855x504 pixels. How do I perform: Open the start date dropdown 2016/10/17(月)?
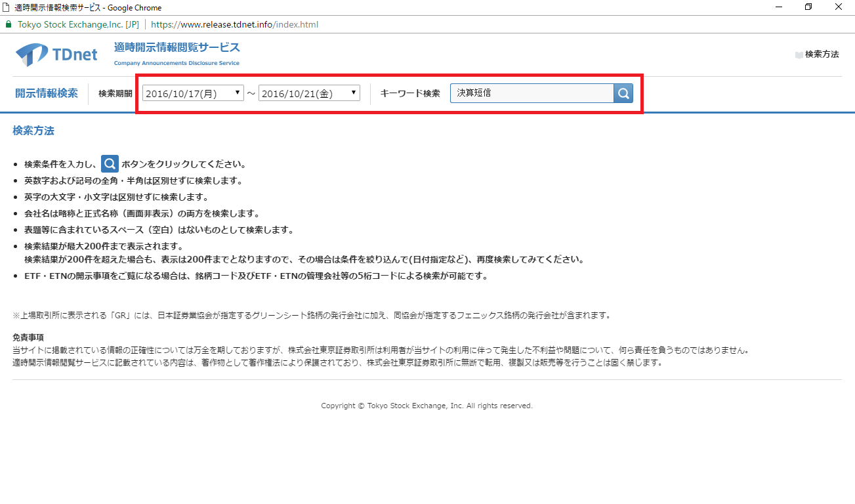coord(194,93)
